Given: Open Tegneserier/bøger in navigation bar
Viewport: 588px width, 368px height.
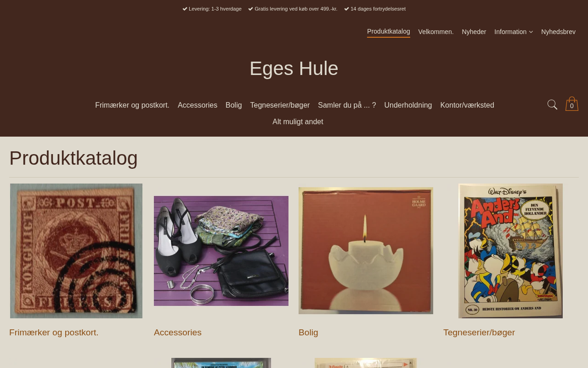Looking at the screenshot, I should (x=280, y=105).
